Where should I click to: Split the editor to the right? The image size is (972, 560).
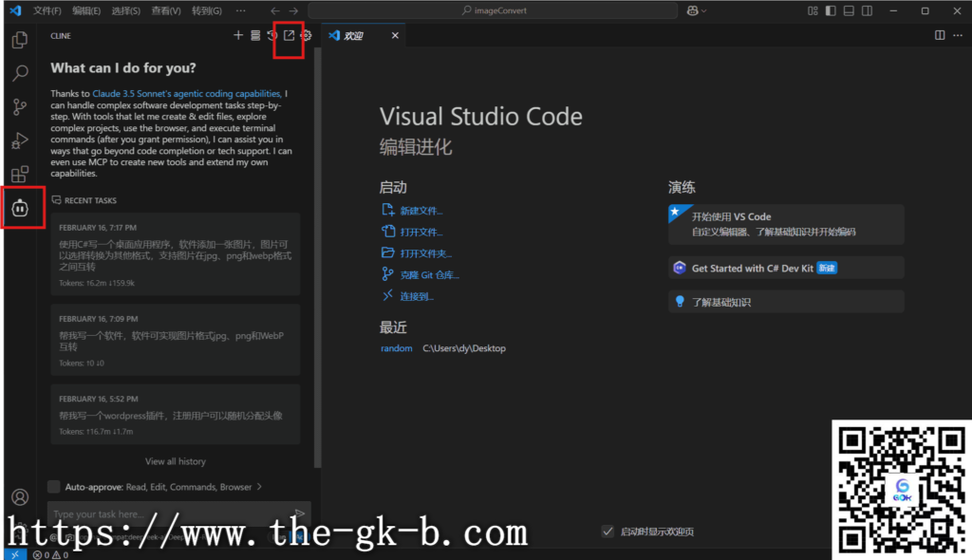click(940, 35)
